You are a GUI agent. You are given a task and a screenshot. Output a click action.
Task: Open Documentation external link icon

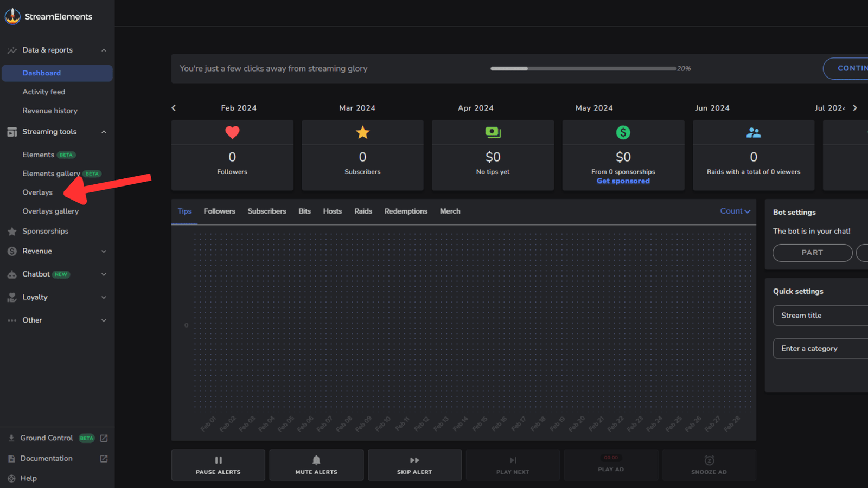pos(104,459)
